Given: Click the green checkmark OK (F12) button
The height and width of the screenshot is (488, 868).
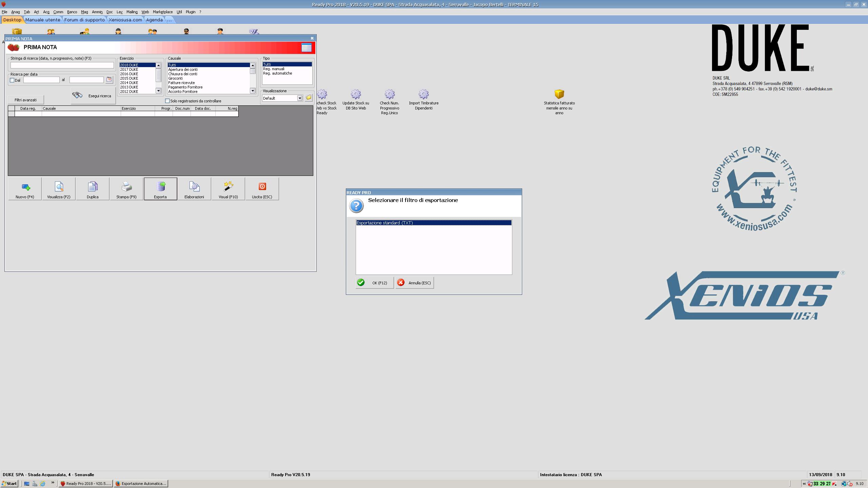Looking at the screenshot, I should pos(374,283).
